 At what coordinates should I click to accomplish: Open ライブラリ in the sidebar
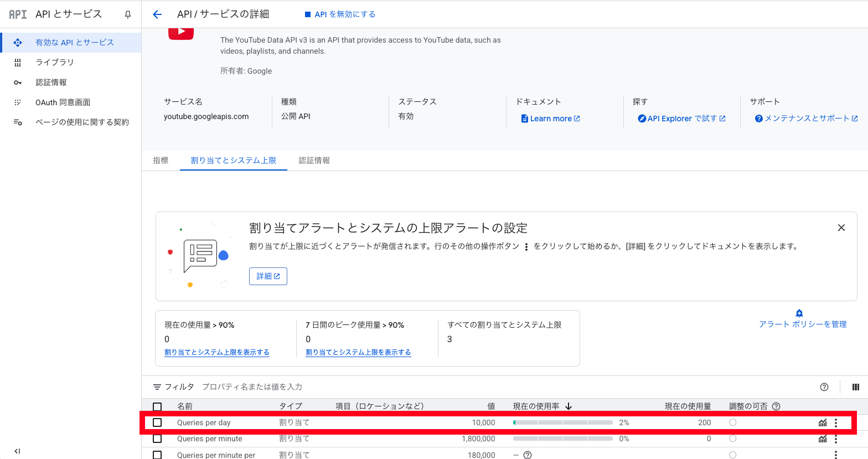54,62
